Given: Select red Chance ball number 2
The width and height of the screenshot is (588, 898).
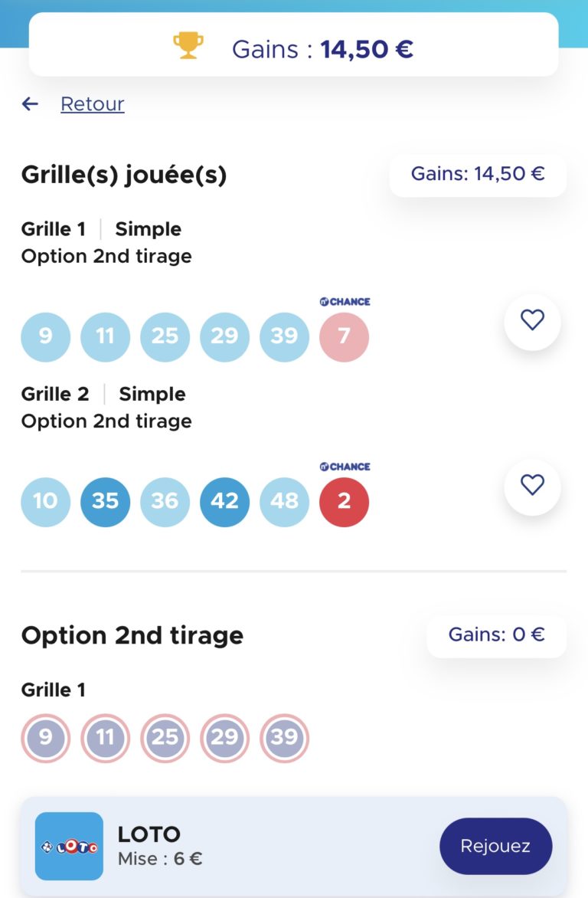Looking at the screenshot, I should (x=344, y=502).
